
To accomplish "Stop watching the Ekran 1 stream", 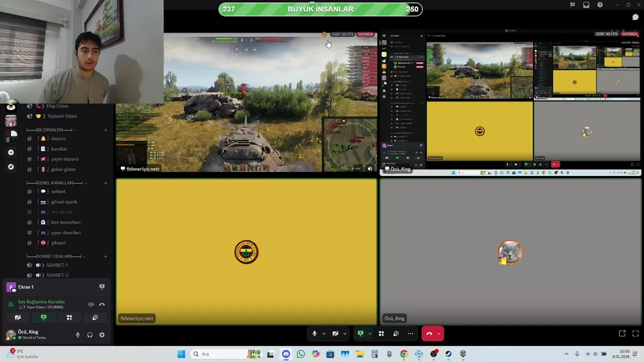I will tap(102, 287).
